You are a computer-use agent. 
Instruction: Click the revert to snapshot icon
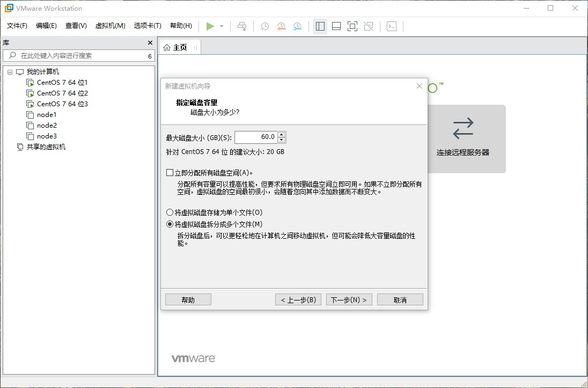(x=281, y=26)
